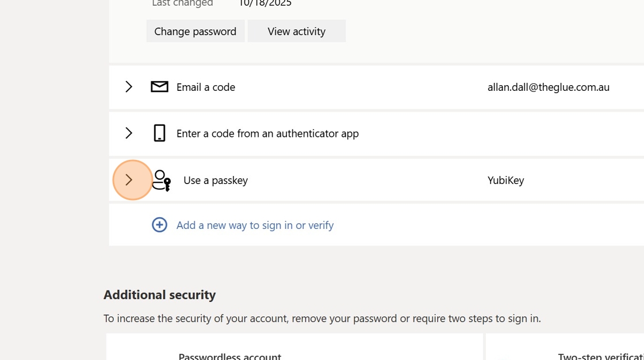This screenshot has height=360, width=644.
Task: Expand the Use a passkey chevron
Action: tap(129, 180)
